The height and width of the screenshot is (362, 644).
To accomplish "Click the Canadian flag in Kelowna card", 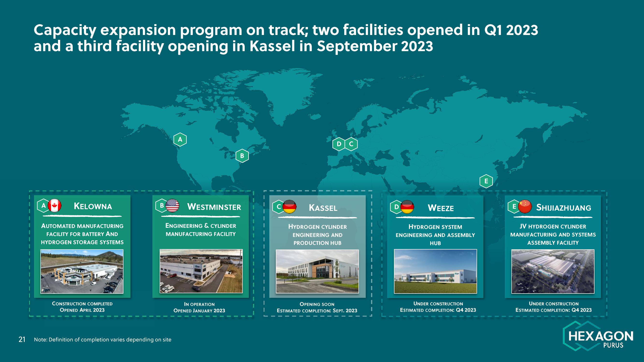I will [55, 206].
